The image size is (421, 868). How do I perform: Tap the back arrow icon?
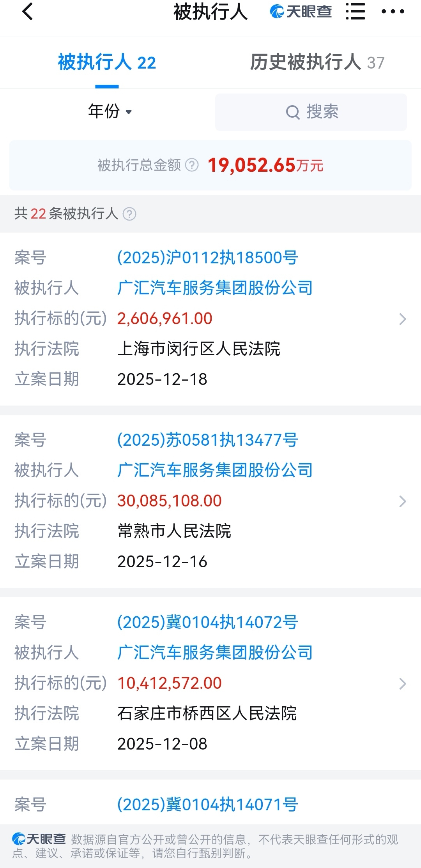tap(28, 12)
